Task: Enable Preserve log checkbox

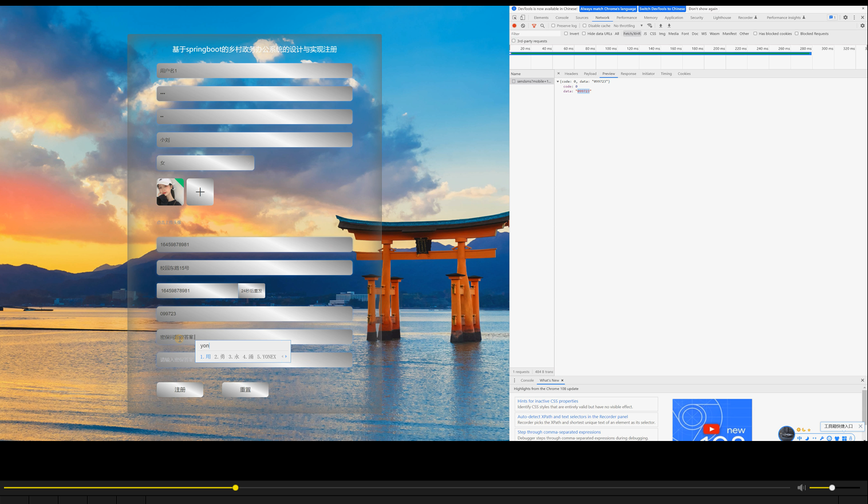Action: click(553, 26)
